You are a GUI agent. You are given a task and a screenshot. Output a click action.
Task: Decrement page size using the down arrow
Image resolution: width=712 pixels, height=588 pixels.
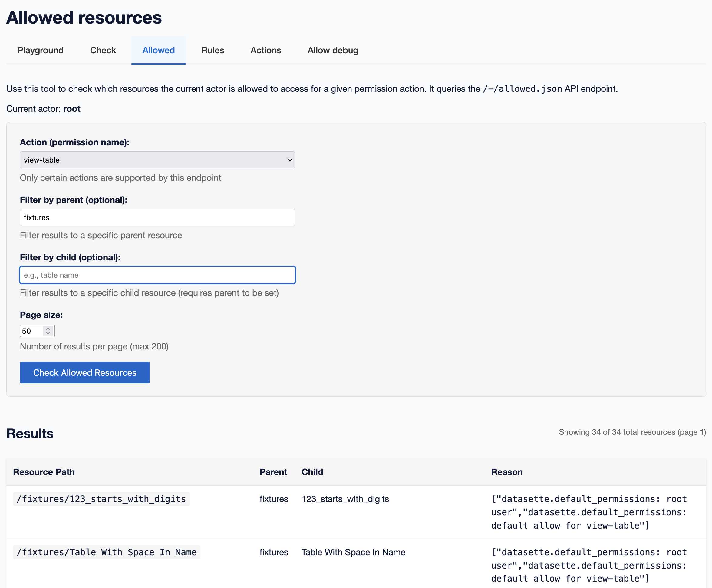(x=48, y=333)
